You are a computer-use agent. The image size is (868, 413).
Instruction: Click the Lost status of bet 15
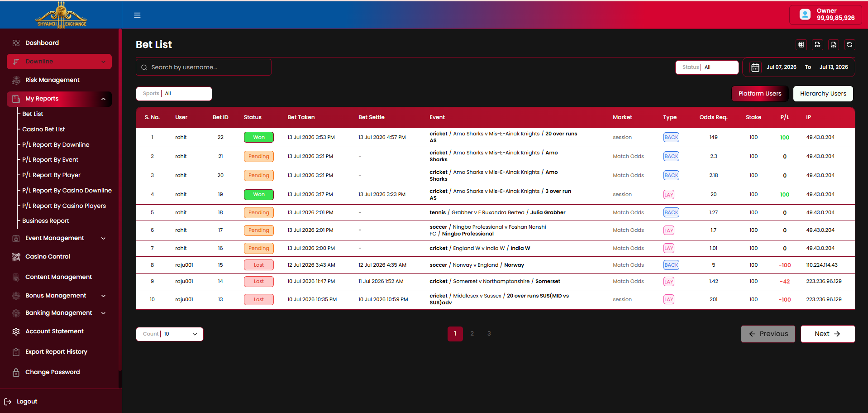tap(259, 265)
